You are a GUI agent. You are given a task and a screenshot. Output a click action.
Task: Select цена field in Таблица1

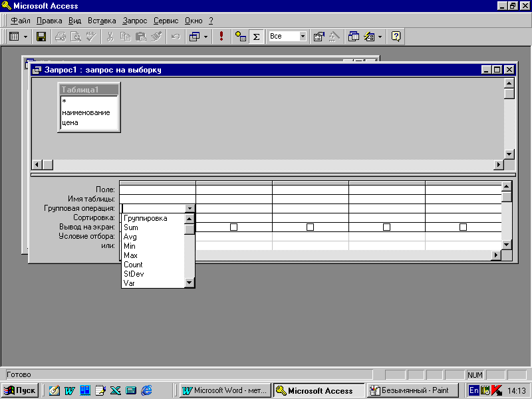point(89,122)
